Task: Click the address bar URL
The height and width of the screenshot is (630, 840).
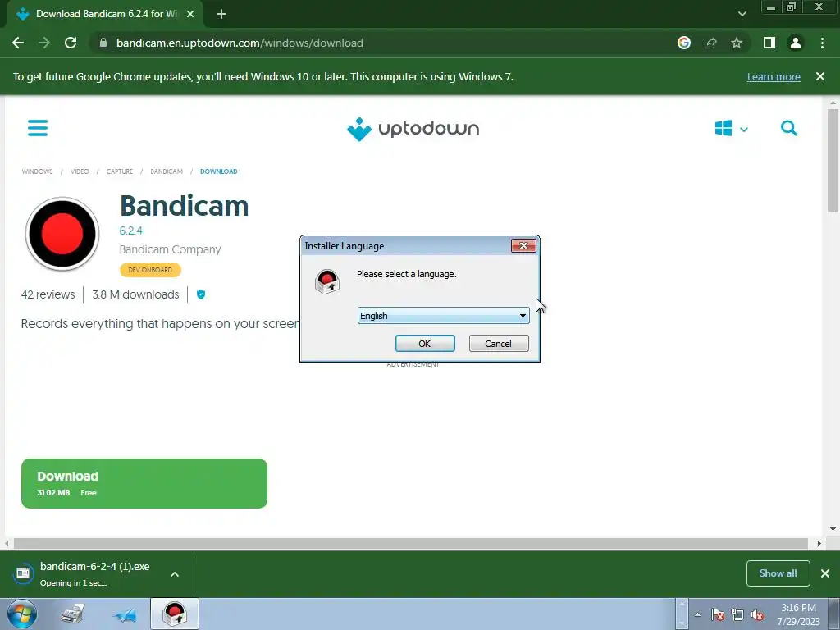Action: 240,43
